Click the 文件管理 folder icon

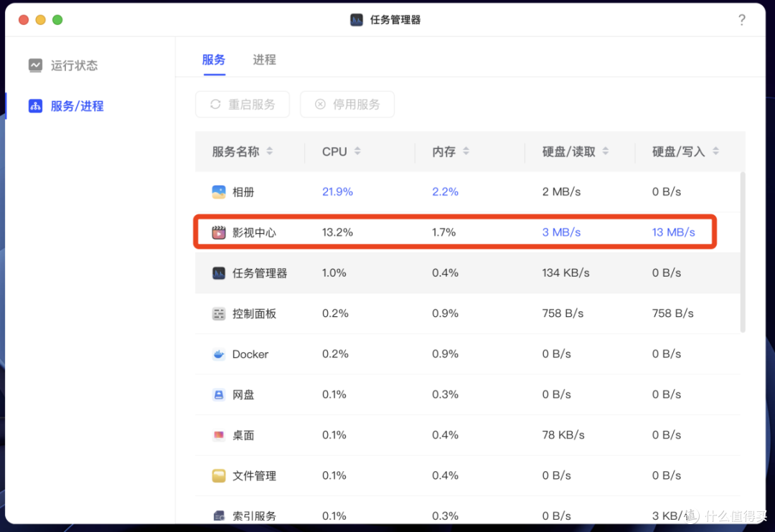[x=218, y=475]
